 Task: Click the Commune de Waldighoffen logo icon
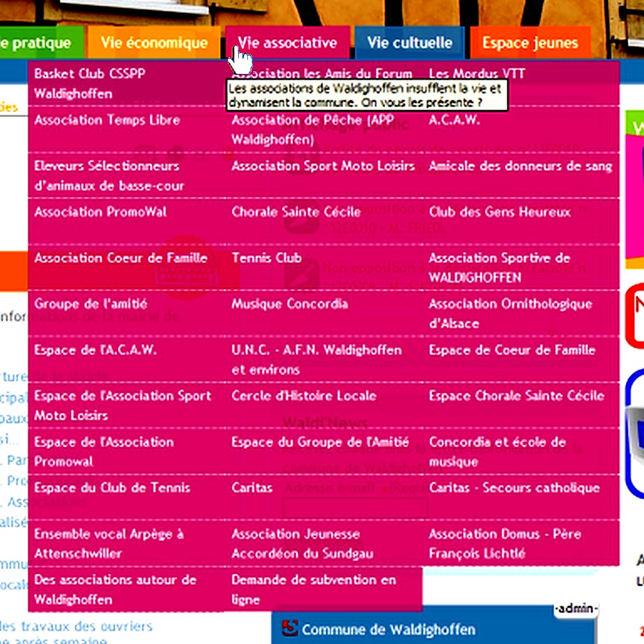(291, 629)
